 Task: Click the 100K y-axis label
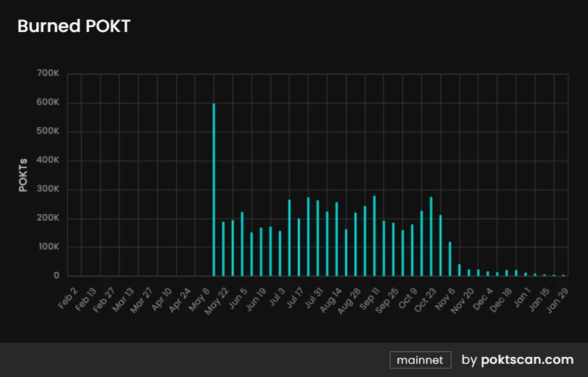[48, 247]
